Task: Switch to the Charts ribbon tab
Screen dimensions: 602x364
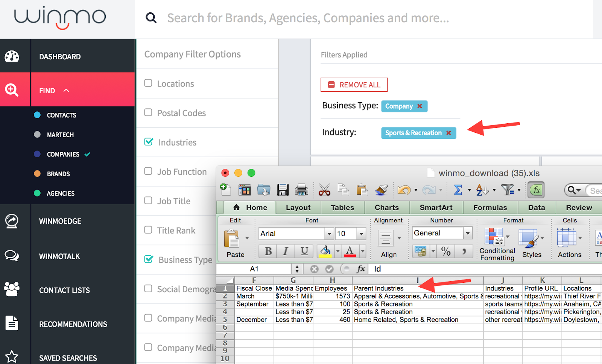Action: [387, 208]
